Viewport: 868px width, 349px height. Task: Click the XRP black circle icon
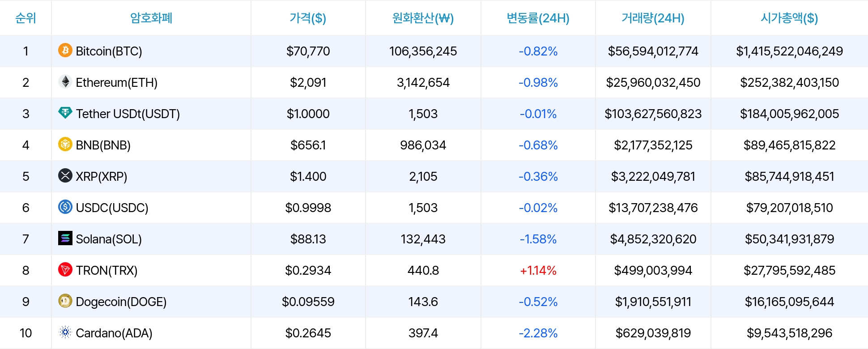click(65, 175)
